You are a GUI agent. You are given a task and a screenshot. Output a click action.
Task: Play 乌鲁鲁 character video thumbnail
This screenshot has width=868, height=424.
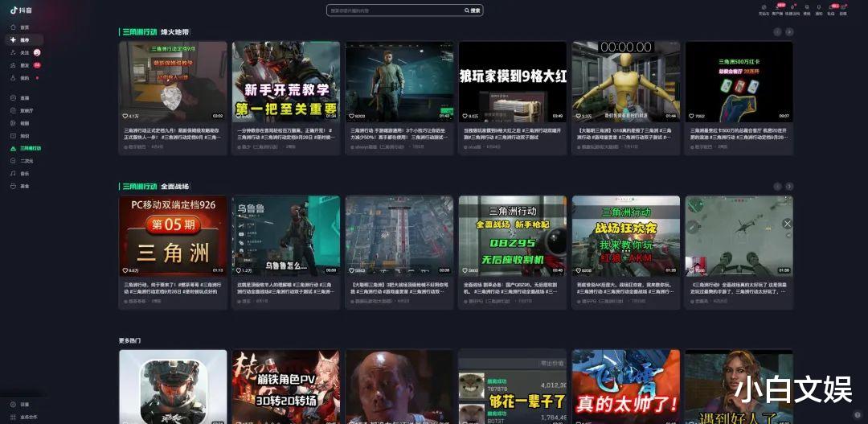[285, 236]
